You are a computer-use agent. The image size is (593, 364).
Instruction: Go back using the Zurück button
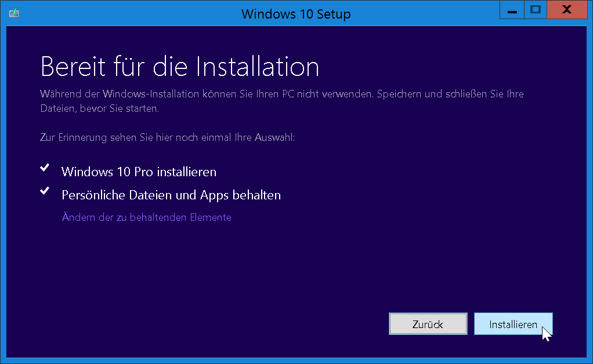pyautogui.click(x=428, y=324)
